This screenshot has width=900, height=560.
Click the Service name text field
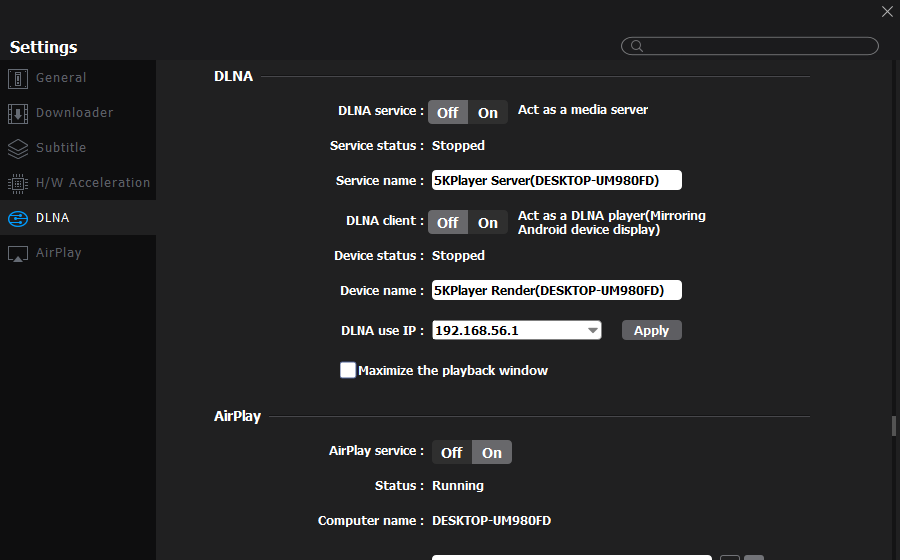tap(556, 180)
